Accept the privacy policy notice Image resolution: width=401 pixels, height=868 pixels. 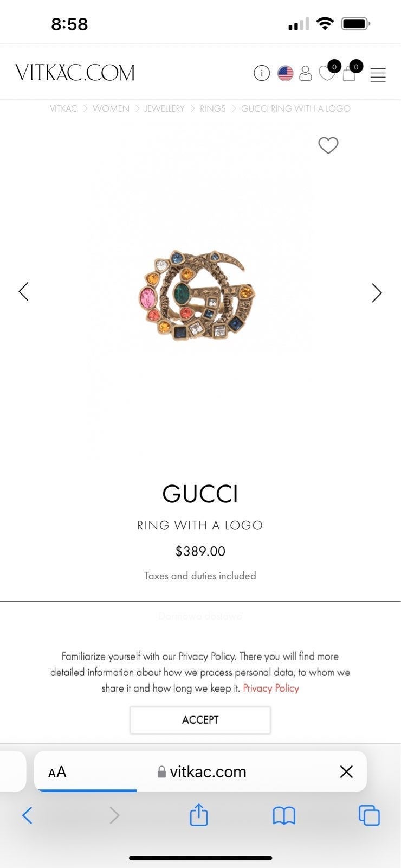click(x=200, y=720)
